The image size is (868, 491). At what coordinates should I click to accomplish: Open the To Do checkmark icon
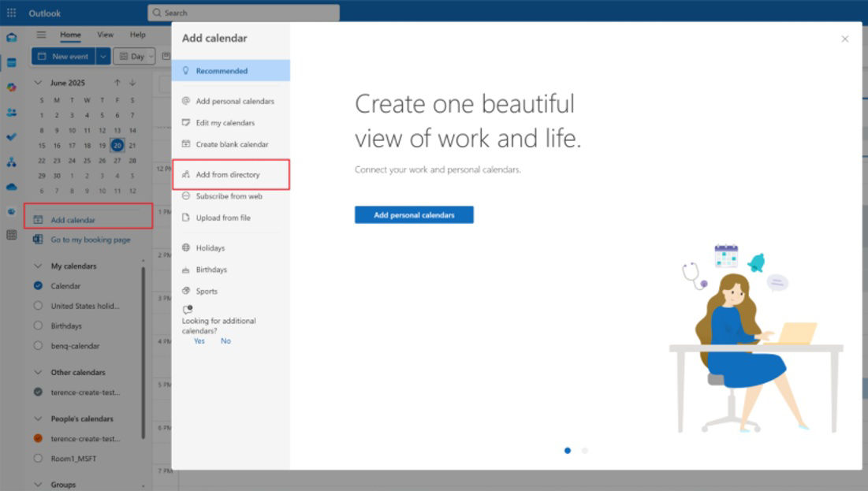(11, 136)
